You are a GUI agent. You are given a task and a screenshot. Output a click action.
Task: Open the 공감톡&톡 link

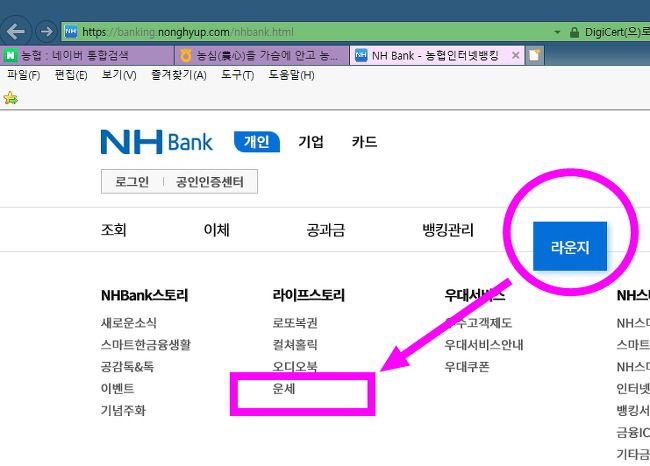coord(127,366)
